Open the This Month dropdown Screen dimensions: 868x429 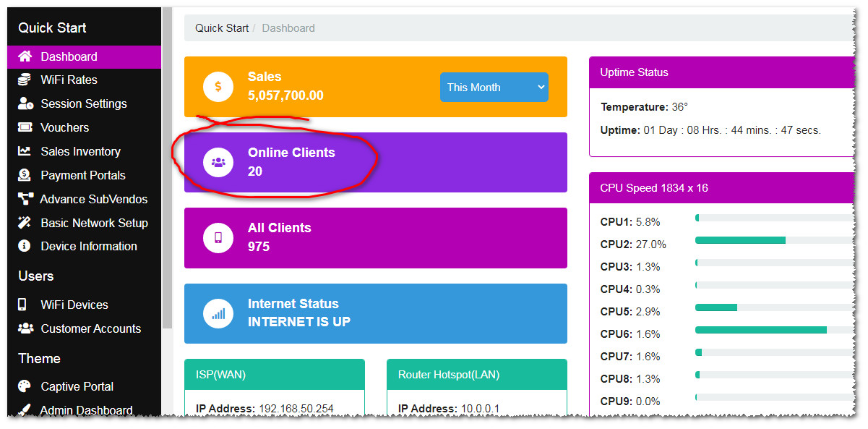point(494,87)
